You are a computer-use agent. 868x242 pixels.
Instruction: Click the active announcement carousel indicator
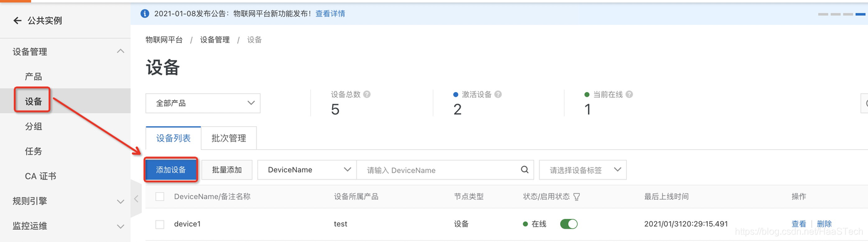click(860, 13)
